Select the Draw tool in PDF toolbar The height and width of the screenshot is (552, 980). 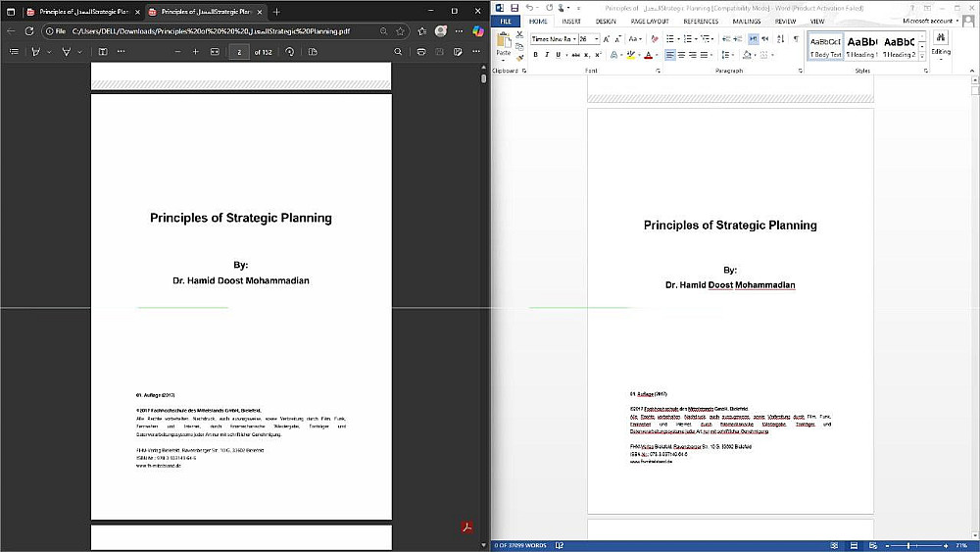point(67,52)
